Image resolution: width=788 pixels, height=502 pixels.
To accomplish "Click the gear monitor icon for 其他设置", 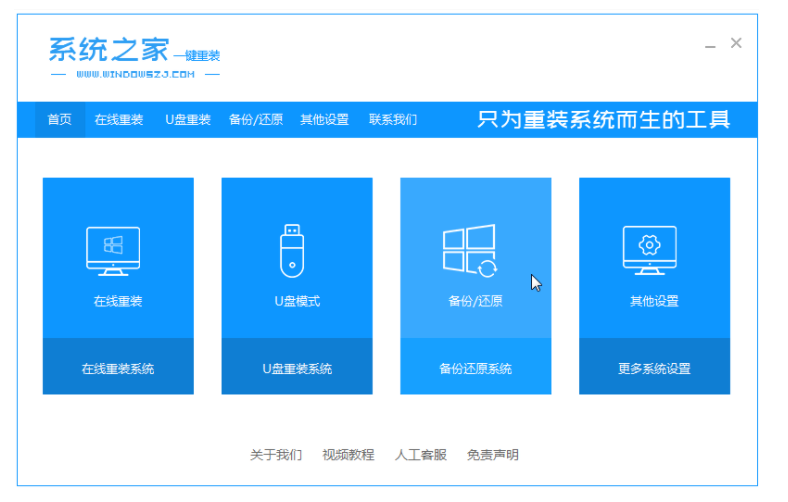I will [649, 250].
